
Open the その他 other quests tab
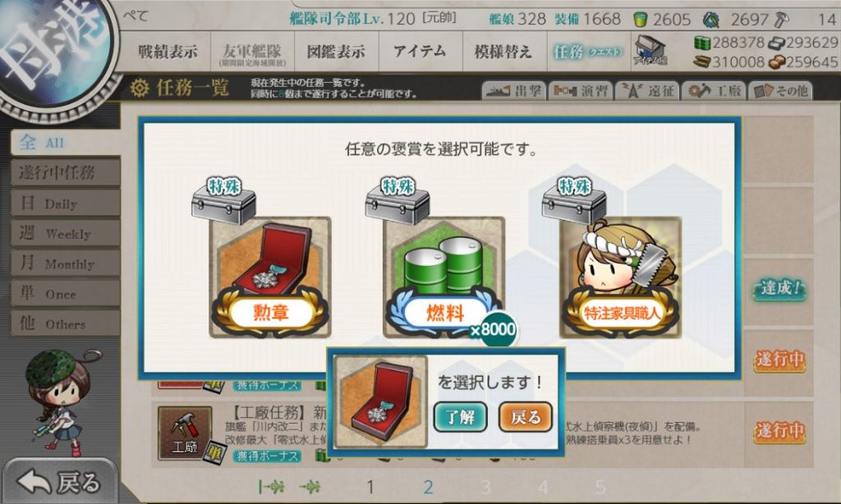pos(780,91)
